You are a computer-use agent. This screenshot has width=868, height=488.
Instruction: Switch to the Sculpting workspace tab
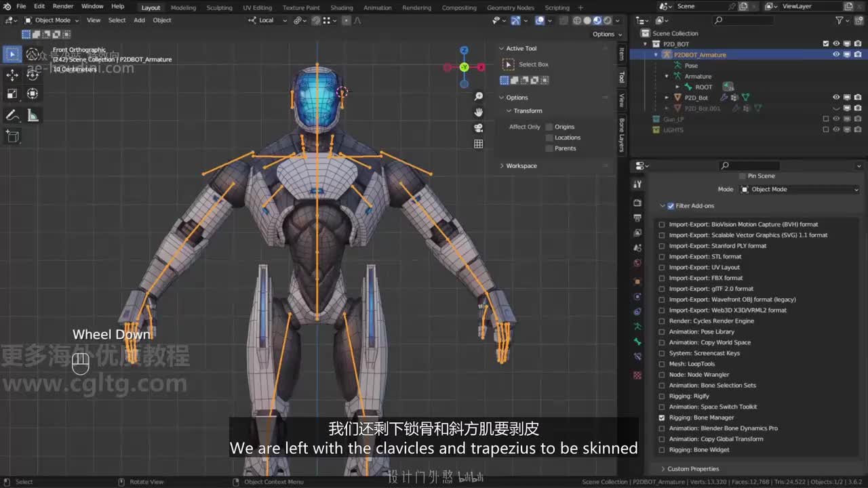[x=219, y=7]
